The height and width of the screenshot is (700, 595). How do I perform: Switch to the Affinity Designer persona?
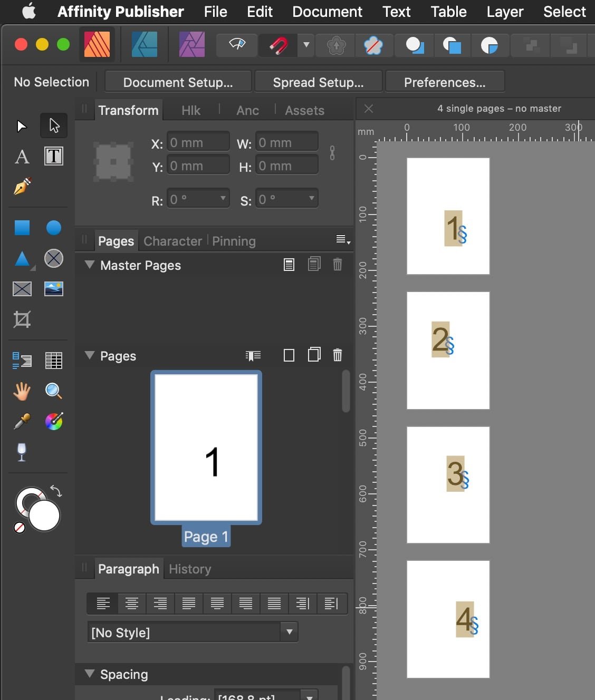click(x=144, y=45)
